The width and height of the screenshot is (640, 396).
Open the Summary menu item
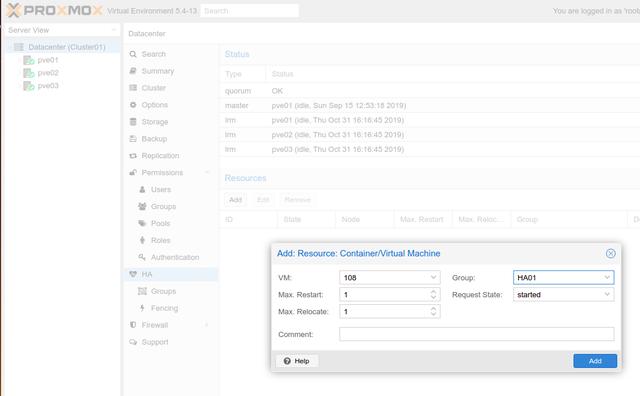pyautogui.click(x=171, y=71)
